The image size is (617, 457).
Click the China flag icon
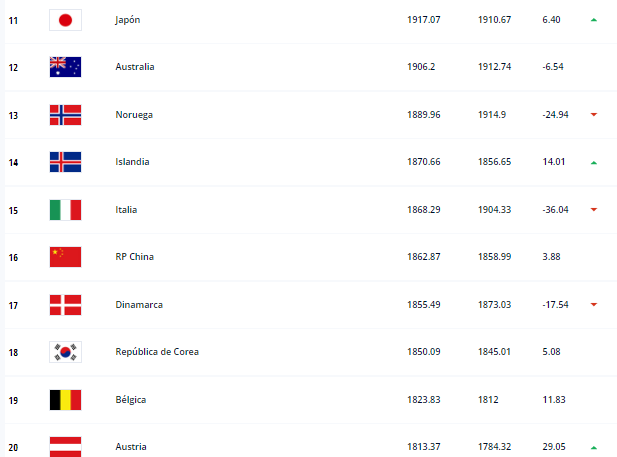pyautogui.click(x=65, y=257)
